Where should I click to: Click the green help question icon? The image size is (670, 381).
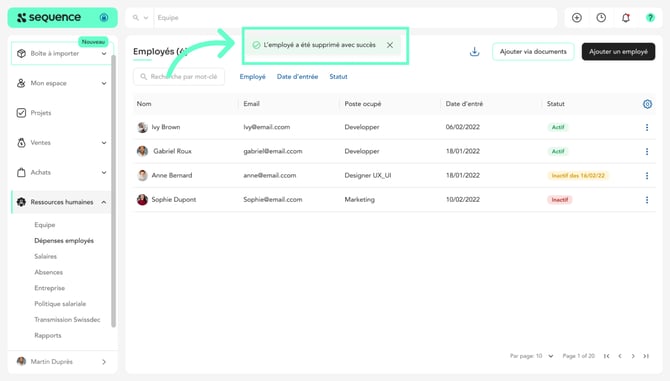(650, 18)
